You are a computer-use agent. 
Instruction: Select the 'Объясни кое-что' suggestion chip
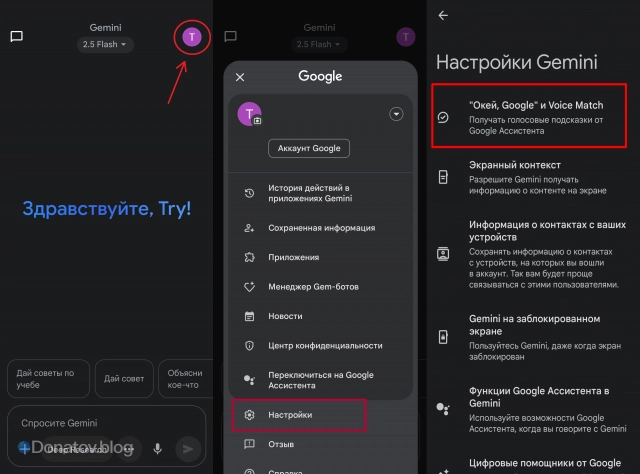186,378
